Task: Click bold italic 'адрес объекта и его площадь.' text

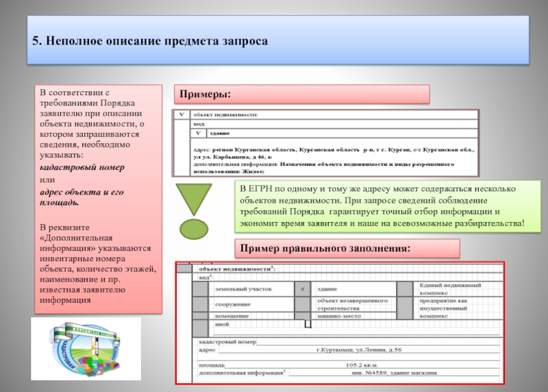Action: pyautogui.click(x=82, y=197)
